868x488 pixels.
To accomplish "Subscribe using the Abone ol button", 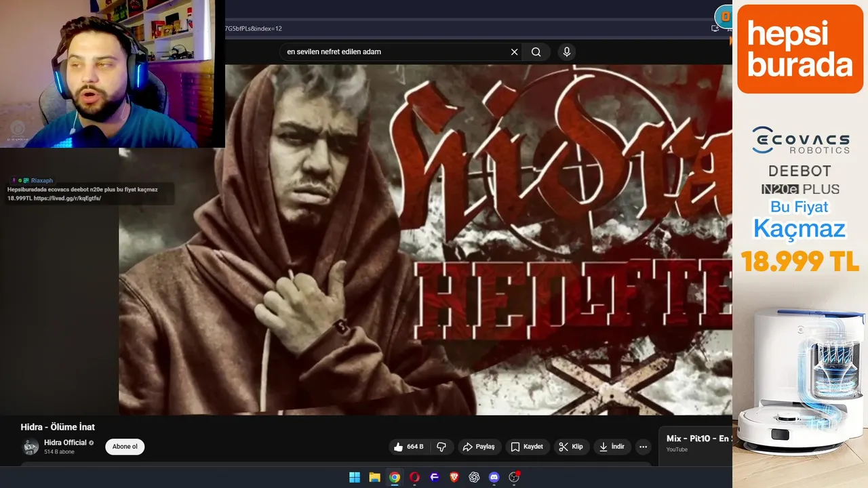I will pos(125,447).
